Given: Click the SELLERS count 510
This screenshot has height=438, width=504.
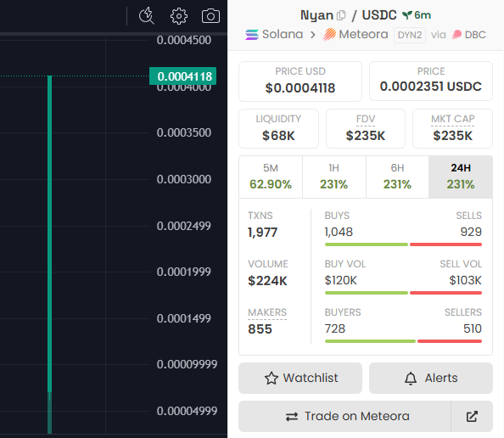Looking at the screenshot, I should [473, 328].
